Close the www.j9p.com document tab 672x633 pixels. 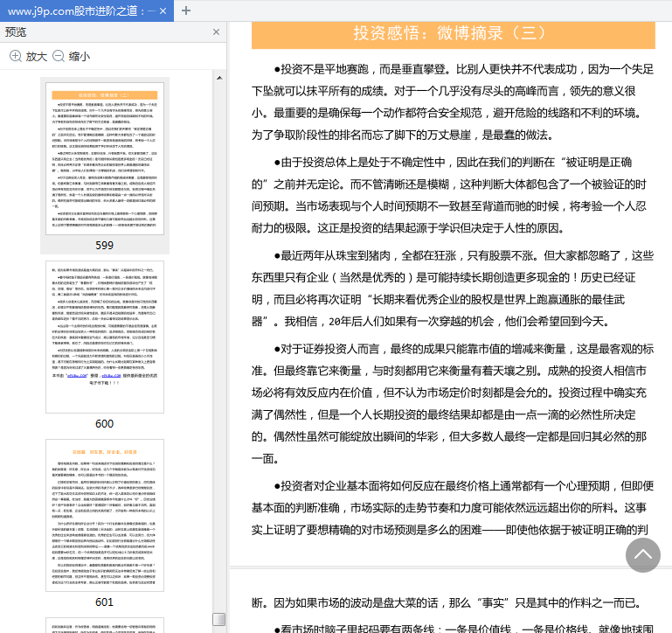point(163,11)
